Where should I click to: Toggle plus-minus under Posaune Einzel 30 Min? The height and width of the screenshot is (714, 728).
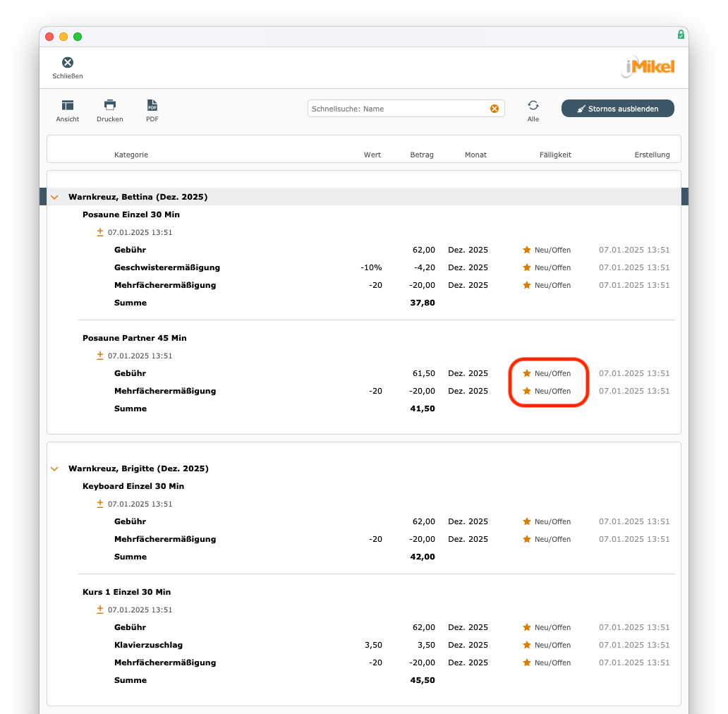click(x=100, y=232)
